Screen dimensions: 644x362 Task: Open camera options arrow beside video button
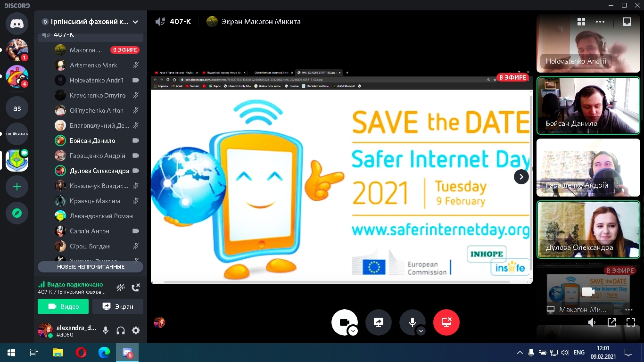point(353,331)
